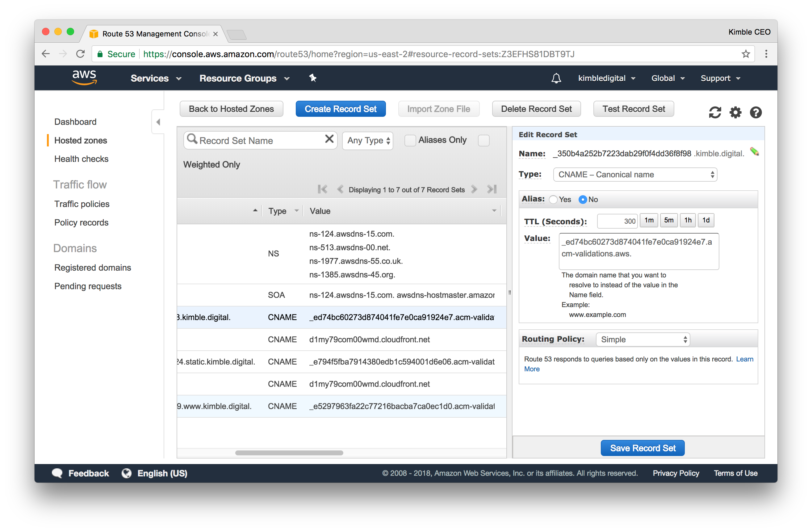This screenshot has height=532, width=812.
Task: Click the help question mark icon
Action: pos(756,112)
